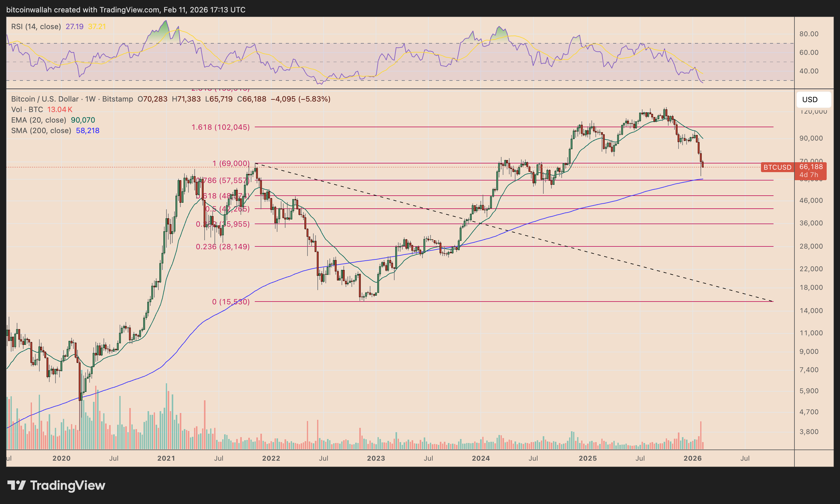Click the Bitcoin / U.S. Dollar chart title
This screenshot has width=840, height=504.
tap(45, 99)
